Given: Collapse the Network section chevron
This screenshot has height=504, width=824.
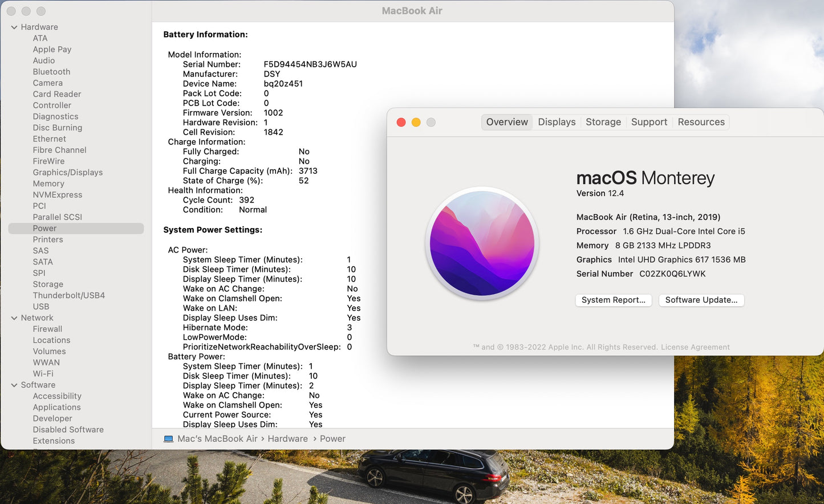Looking at the screenshot, I should tap(14, 318).
